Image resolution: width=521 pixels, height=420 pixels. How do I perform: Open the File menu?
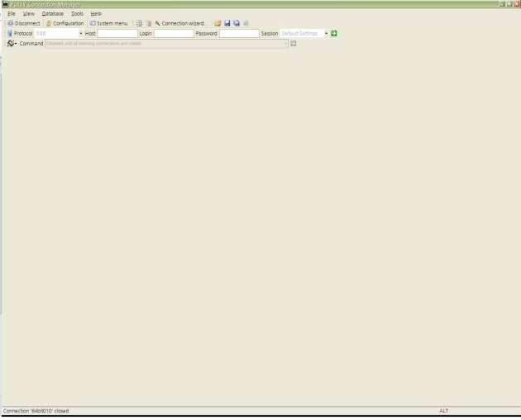pos(12,14)
